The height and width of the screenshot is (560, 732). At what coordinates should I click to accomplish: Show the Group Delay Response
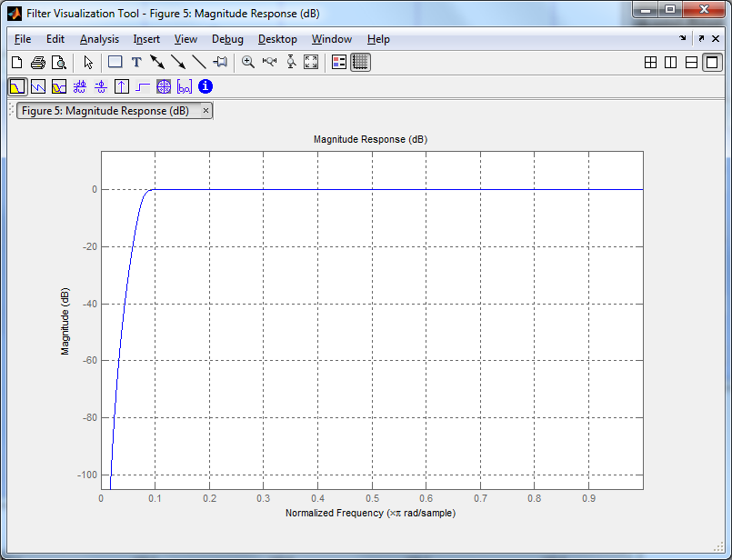coord(80,86)
